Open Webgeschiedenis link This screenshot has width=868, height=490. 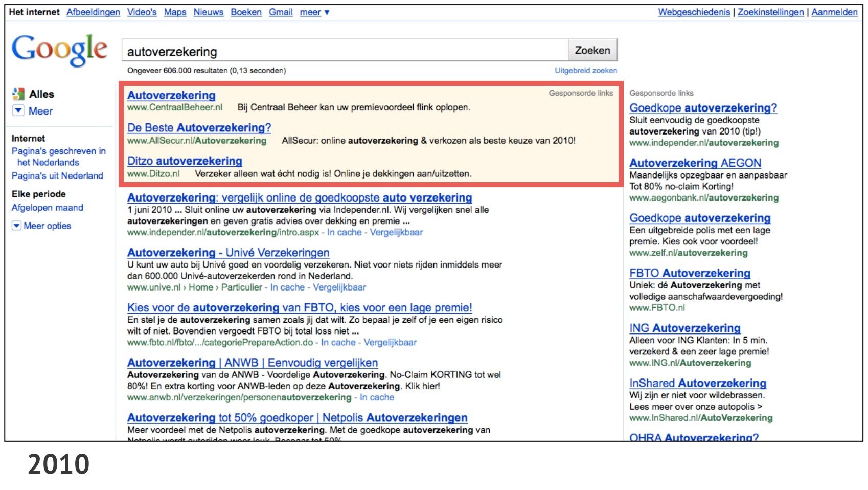tap(694, 12)
